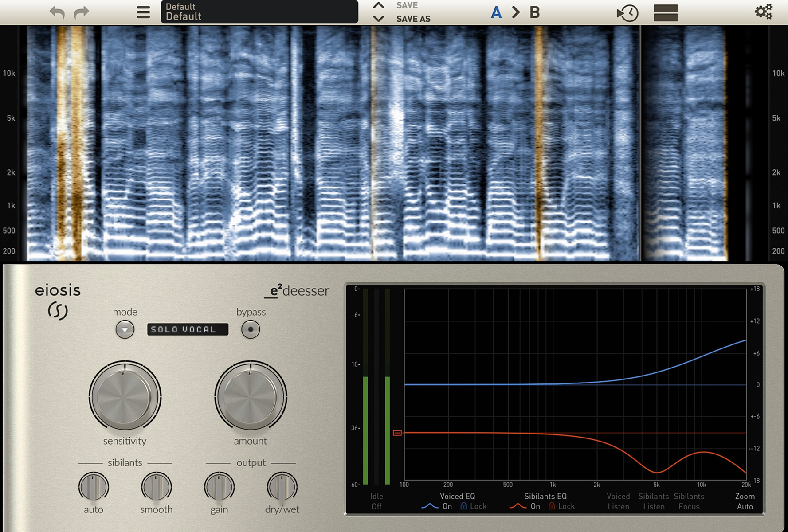Click the SAVE label

[407, 5]
